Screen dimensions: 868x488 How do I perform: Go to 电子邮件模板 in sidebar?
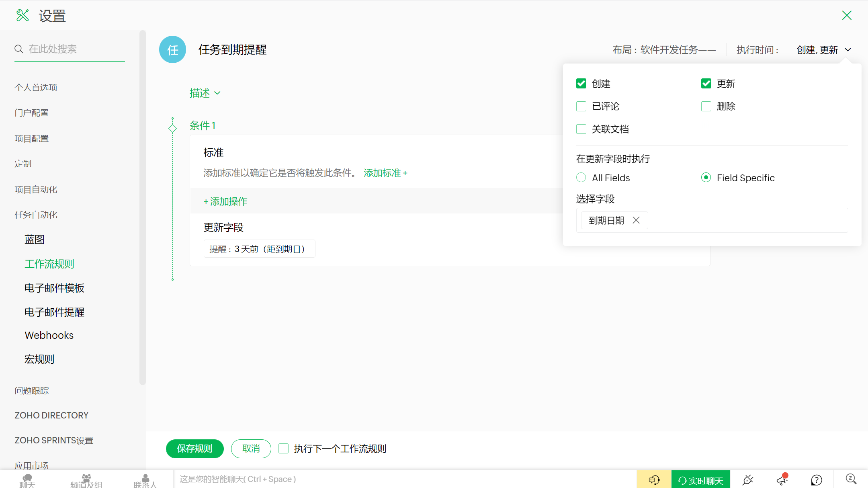click(x=54, y=288)
